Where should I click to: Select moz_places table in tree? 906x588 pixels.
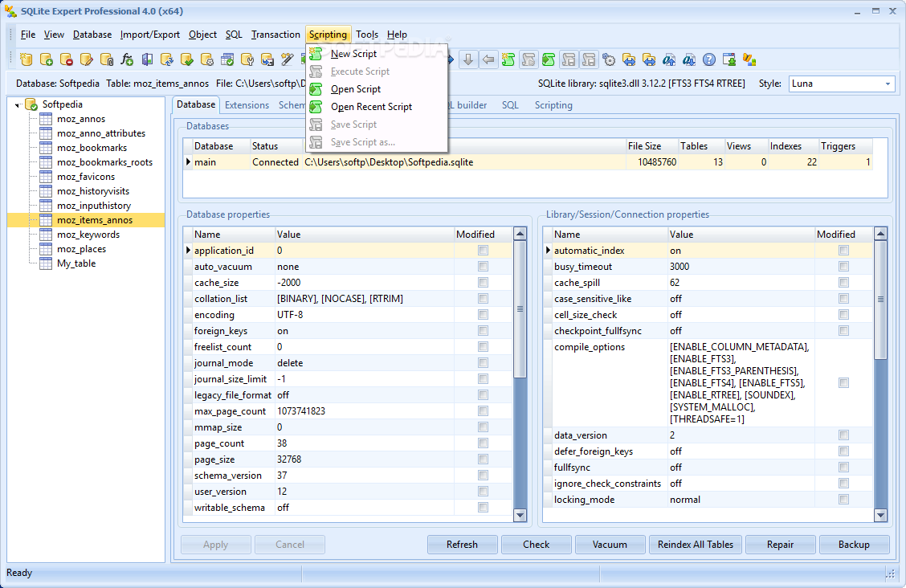point(81,249)
